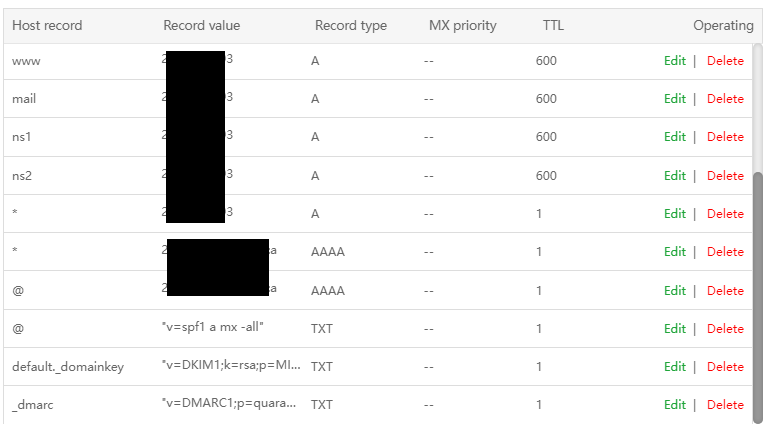This screenshot has height=430, width=768.
Task: Delete the wildcard AAAA record
Action: pyautogui.click(x=725, y=252)
